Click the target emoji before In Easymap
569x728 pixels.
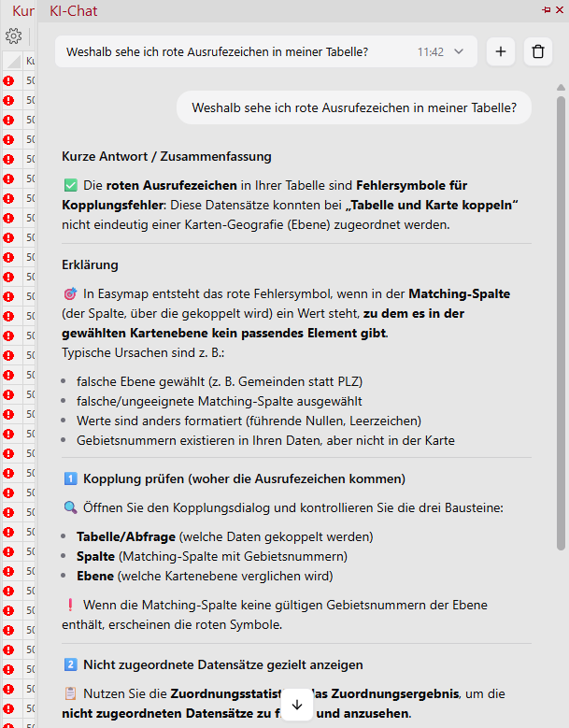[71, 293]
